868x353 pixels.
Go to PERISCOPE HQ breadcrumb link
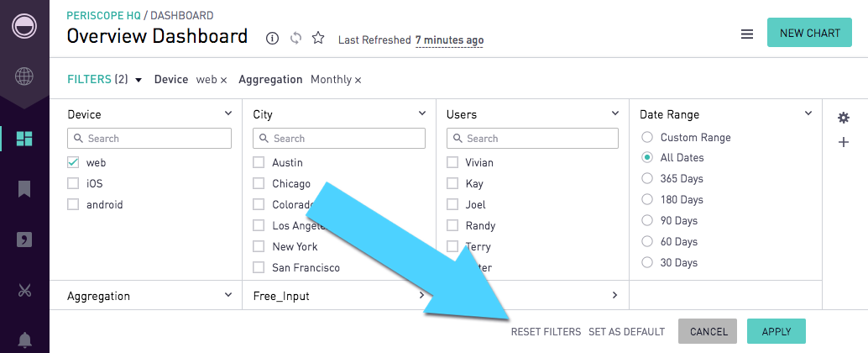point(103,15)
